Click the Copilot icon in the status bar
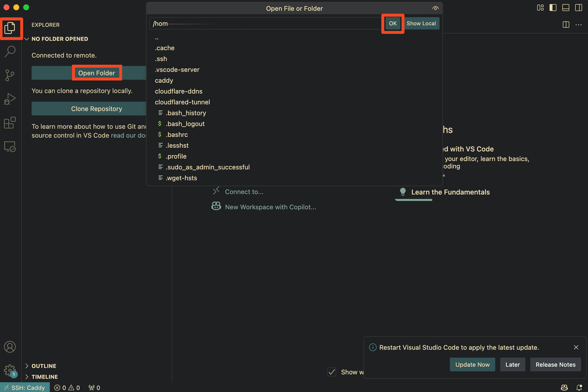Image resolution: width=588 pixels, height=392 pixels. [x=564, y=387]
